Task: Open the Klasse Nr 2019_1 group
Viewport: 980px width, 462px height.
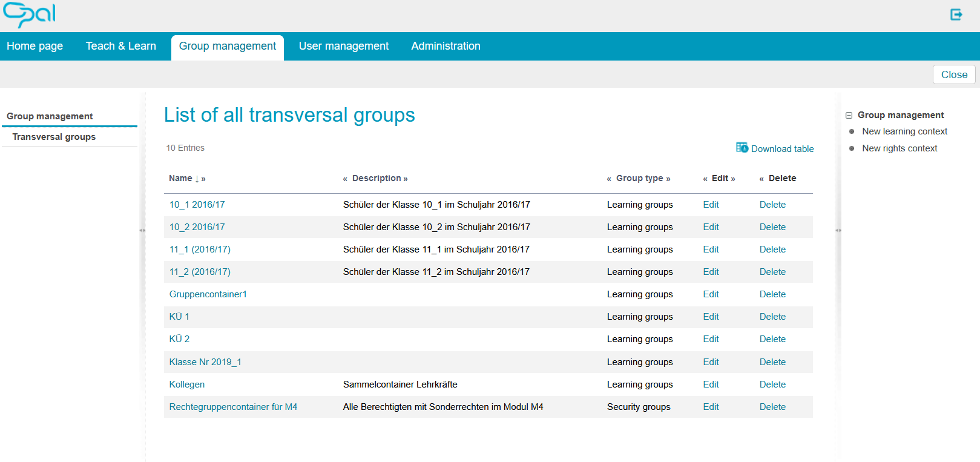Action: tap(205, 362)
